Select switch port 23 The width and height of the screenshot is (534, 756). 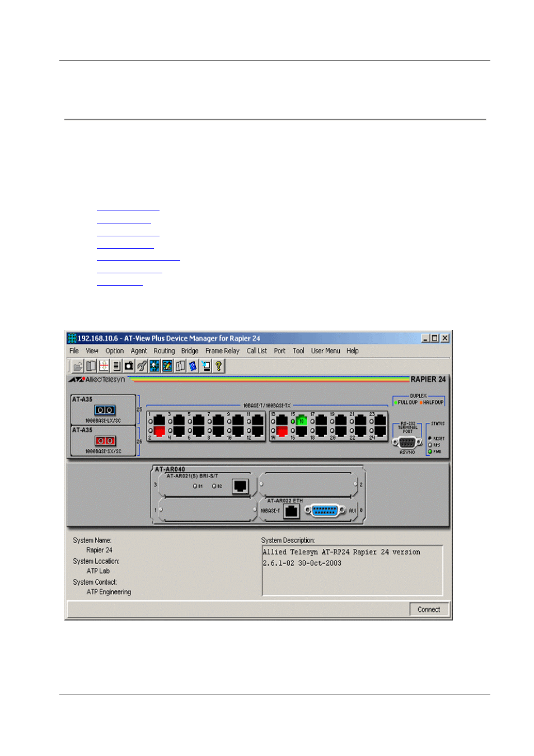point(381,420)
